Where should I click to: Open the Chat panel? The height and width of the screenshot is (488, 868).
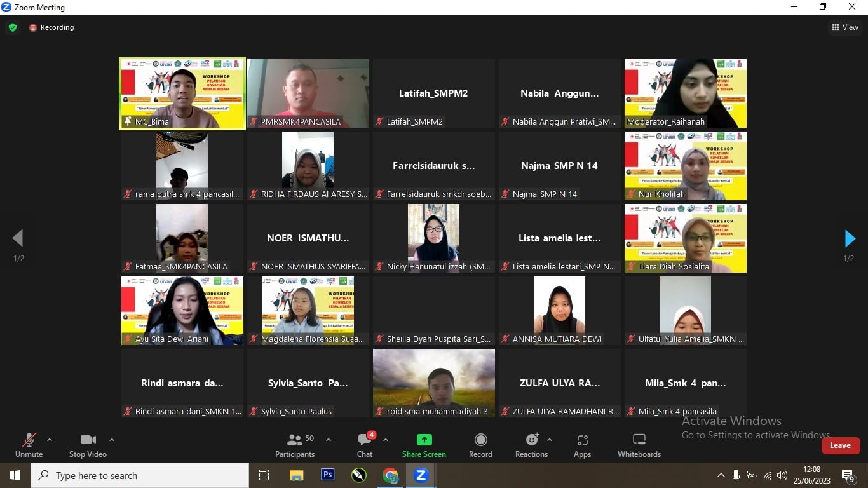(x=365, y=445)
